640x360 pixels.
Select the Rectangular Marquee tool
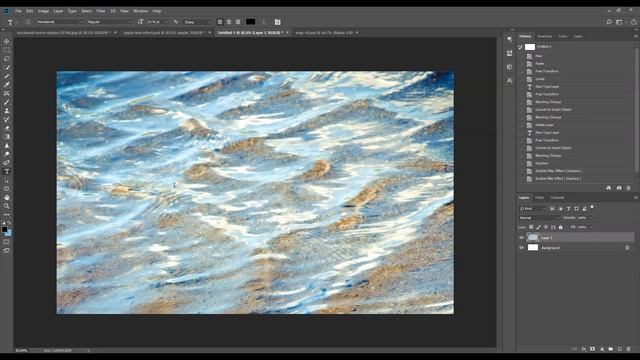[x=7, y=50]
